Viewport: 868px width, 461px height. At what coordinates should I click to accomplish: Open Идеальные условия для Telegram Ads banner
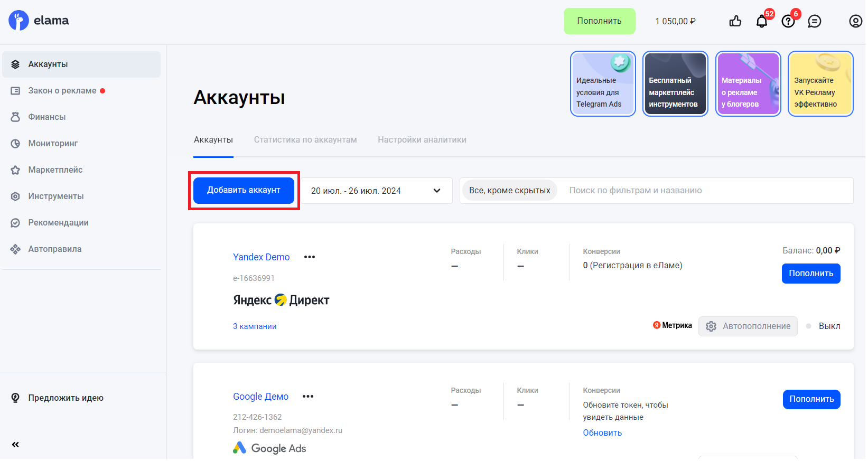coord(603,83)
